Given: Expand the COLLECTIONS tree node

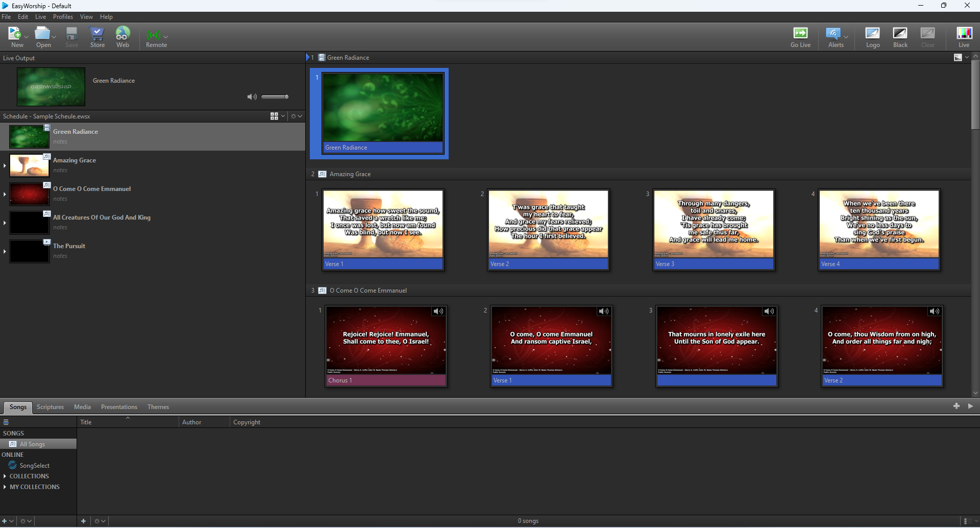Looking at the screenshot, I should pos(5,476).
